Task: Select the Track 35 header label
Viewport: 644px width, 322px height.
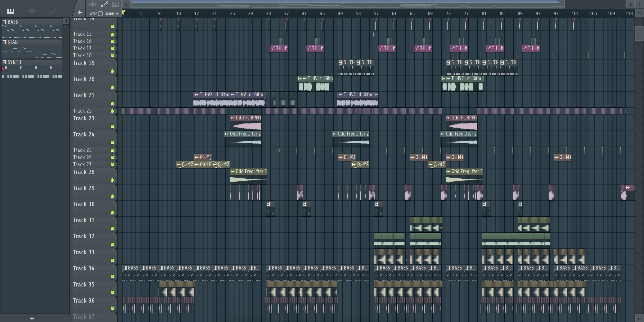Action: tap(84, 285)
